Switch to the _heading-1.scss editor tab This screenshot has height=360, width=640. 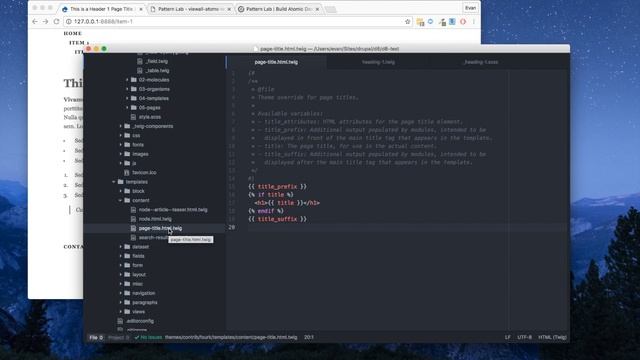480,62
